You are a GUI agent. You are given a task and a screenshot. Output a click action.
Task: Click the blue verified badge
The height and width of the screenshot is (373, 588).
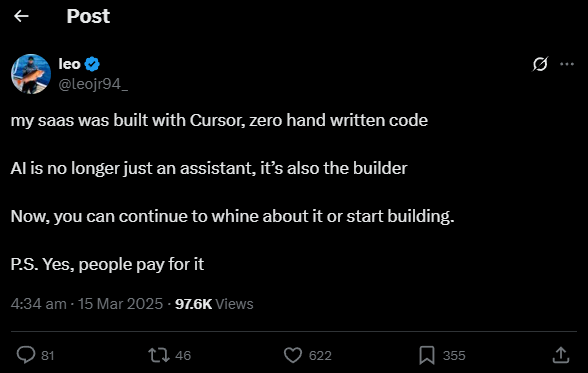click(x=92, y=64)
